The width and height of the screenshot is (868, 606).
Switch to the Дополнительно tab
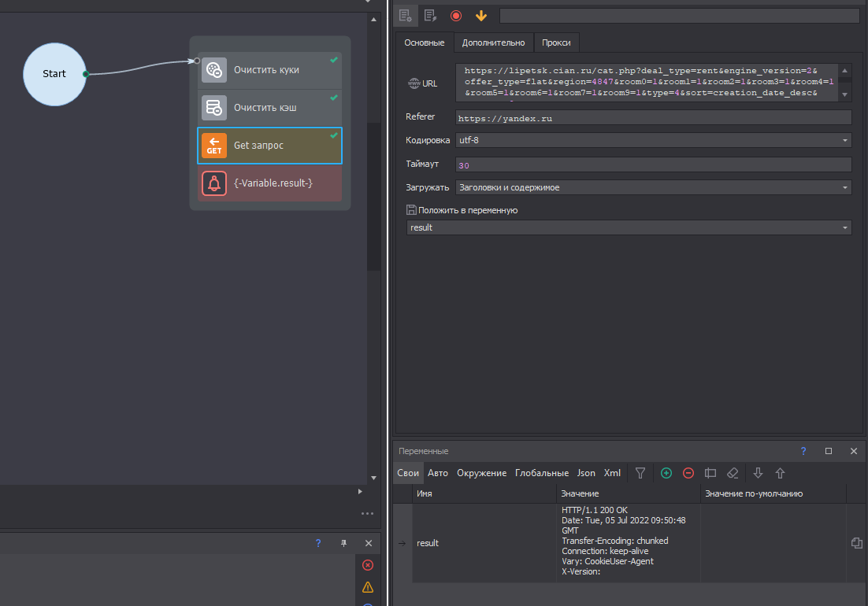(493, 42)
